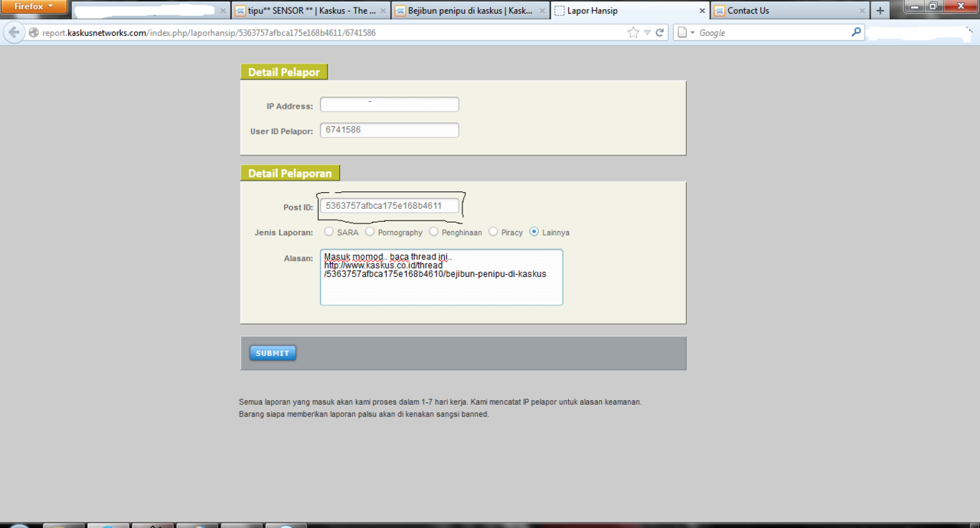Click the Detail Pelaporan heading

pyautogui.click(x=290, y=173)
